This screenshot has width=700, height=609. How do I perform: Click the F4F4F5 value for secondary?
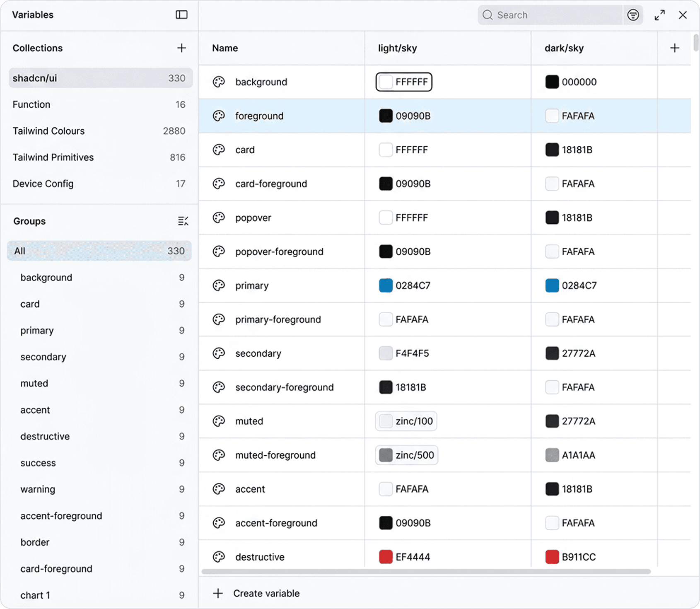point(412,353)
